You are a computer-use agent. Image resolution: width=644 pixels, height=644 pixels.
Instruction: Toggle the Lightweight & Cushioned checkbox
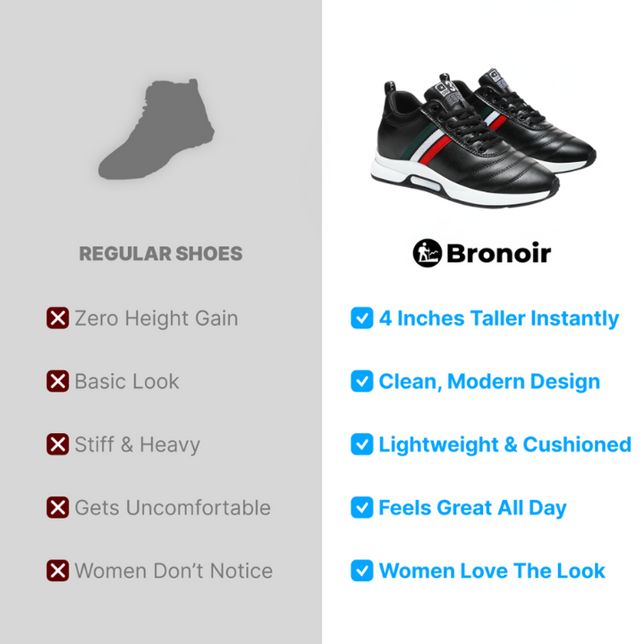(x=362, y=444)
